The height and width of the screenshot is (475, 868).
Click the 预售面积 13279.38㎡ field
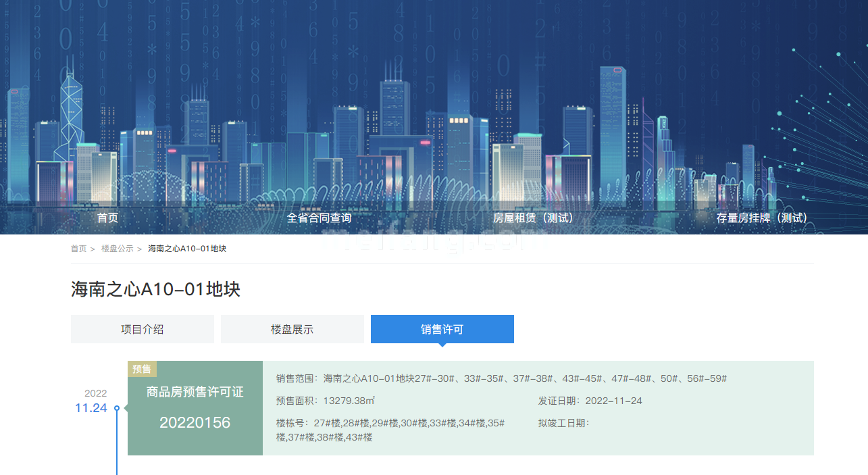(x=326, y=401)
